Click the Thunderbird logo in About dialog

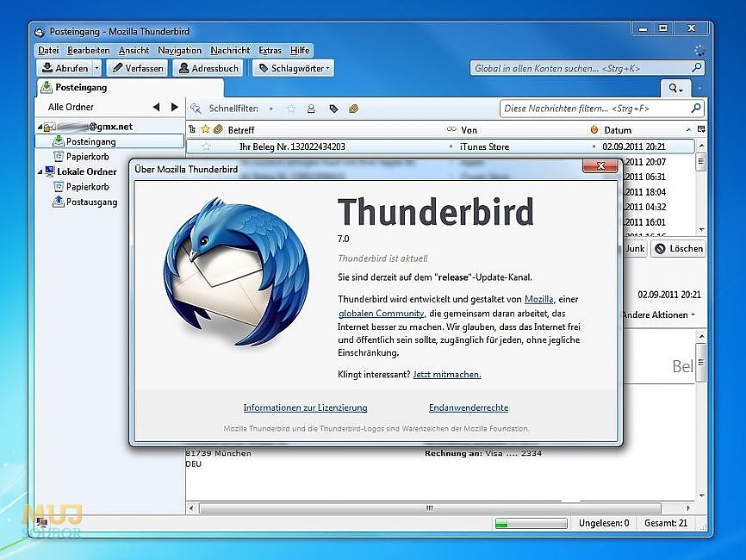(236, 271)
